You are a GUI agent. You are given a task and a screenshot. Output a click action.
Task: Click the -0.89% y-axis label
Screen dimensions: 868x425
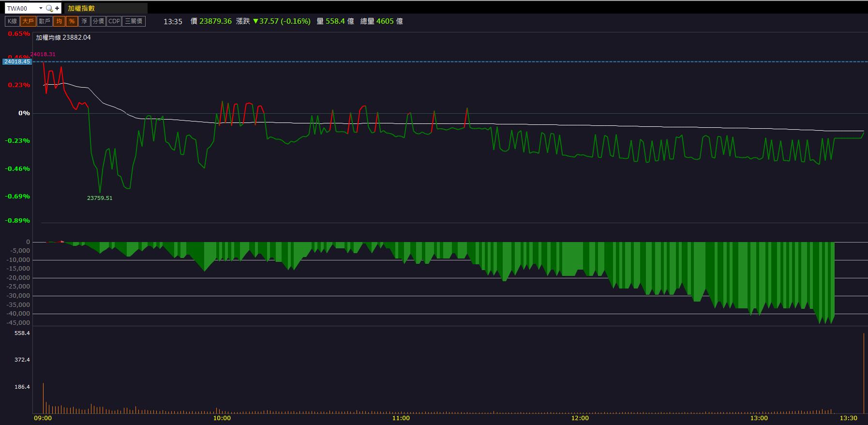point(17,220)
